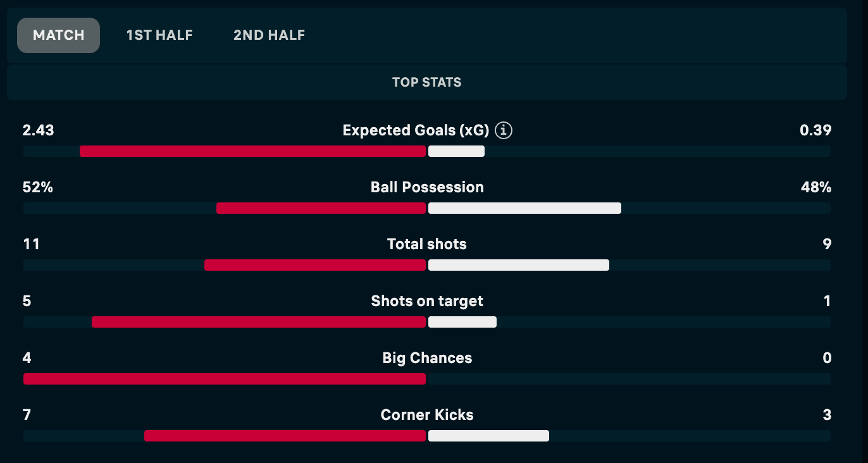Select the Shots on target label
Image resolution: width=868 pixels, height=463 pixels.
click(426, 300)
